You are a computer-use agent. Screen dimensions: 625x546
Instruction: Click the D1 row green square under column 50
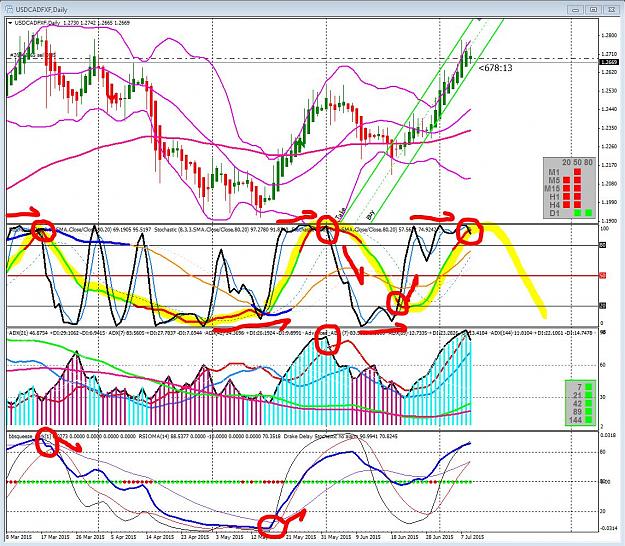[x=577, y=213]
